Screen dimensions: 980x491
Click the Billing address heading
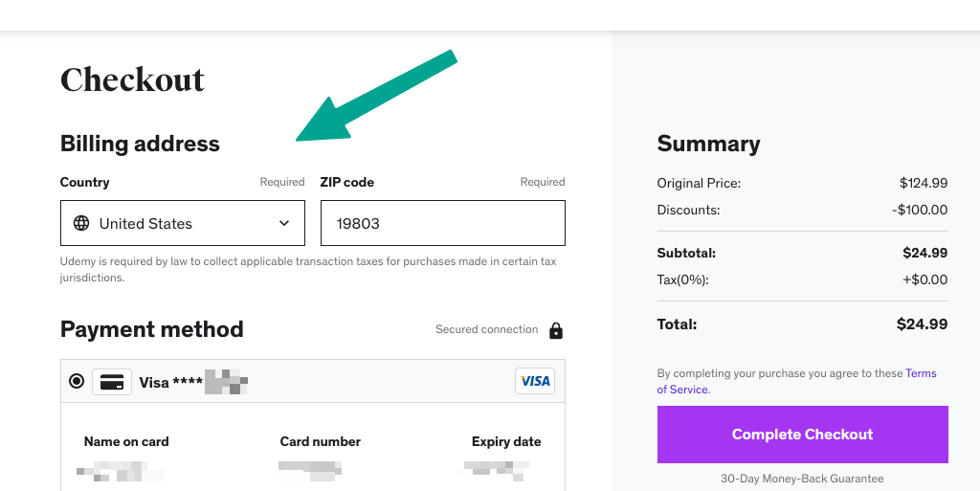coord(140,144)
